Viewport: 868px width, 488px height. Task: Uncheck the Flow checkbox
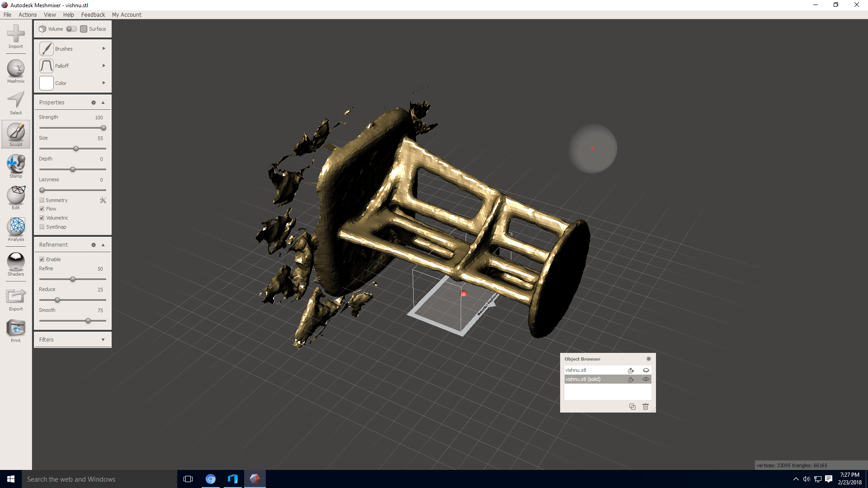point(42,209)
